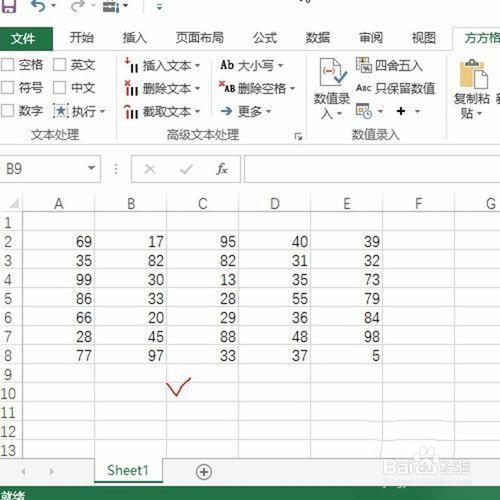Screen dimensions: 500x500
Task: Expand the dropdown beside the plus icon
Action: (x=417, y=111)
